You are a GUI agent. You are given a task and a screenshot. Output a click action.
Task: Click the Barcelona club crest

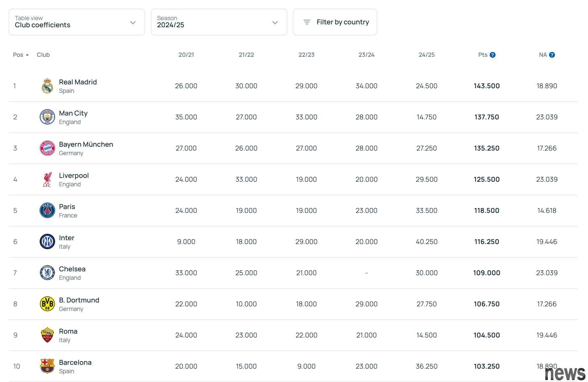[47, 366]
